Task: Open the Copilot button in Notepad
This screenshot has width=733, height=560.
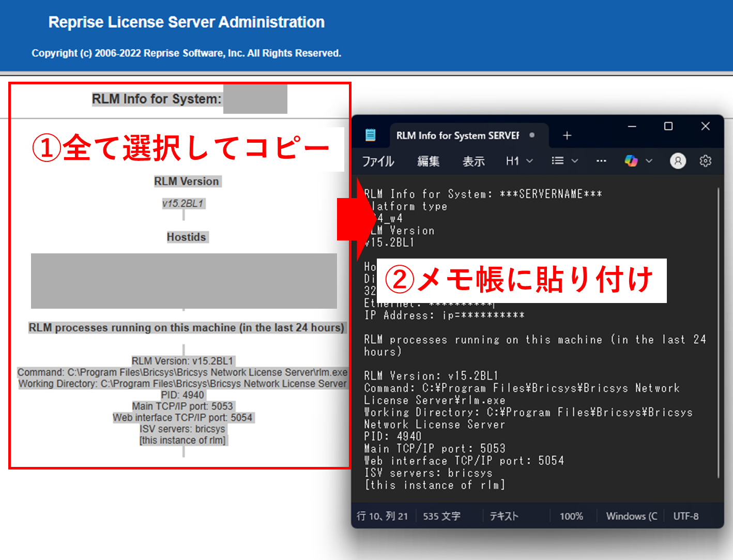Action: 631,161
